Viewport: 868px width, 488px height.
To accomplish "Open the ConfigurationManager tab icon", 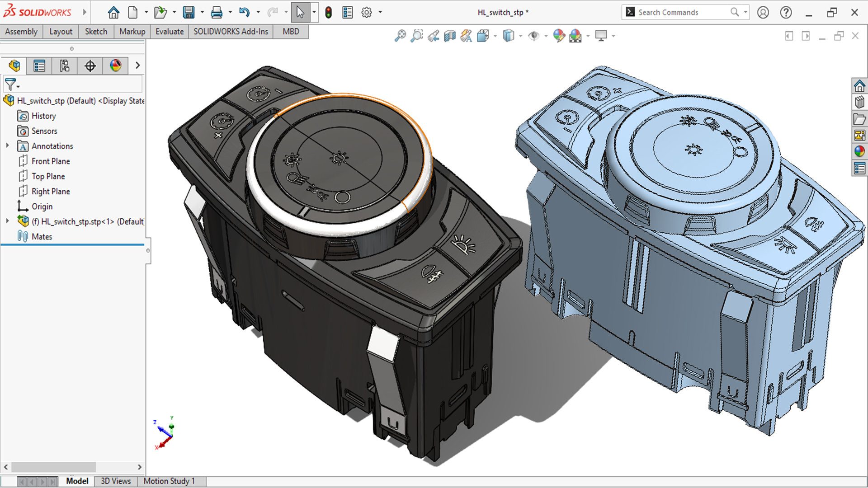I will [x=65, y=66].
